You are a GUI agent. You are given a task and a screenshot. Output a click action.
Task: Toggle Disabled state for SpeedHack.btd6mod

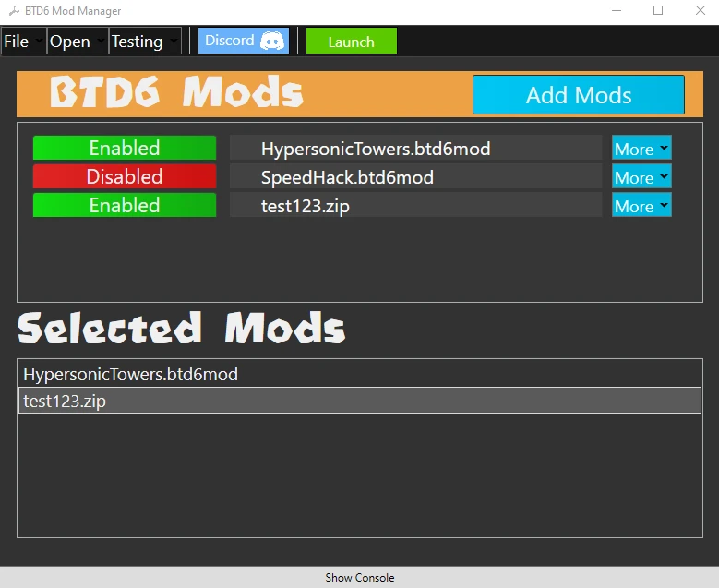[125, 176]
